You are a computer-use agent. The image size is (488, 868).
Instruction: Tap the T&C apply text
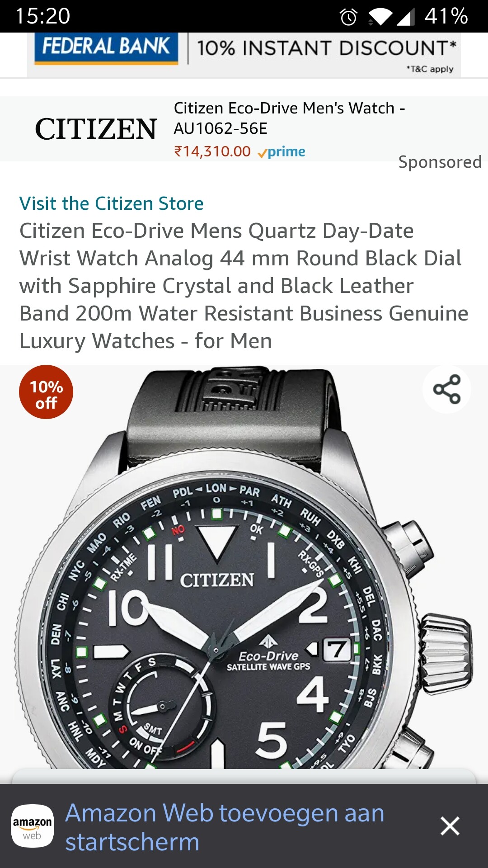pos(430,69)
